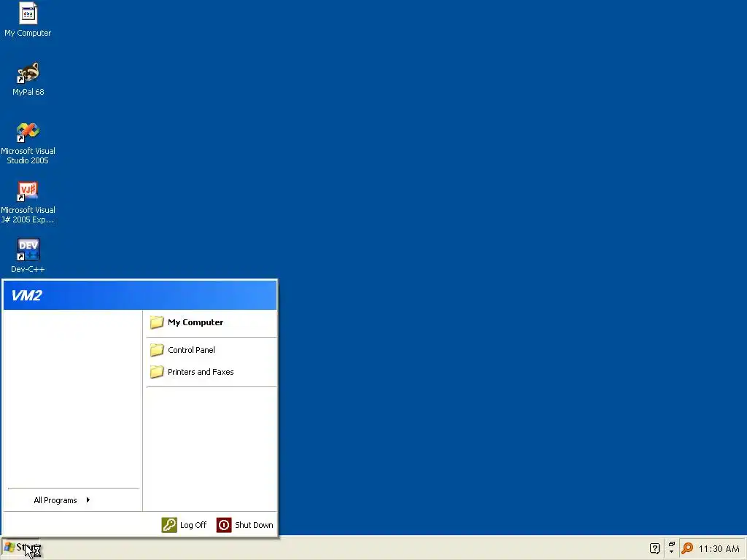This screenshot has width=747, height=560.
Task: Click the taskbar clock showing 11:30 AM
Action: coord(719,549)
